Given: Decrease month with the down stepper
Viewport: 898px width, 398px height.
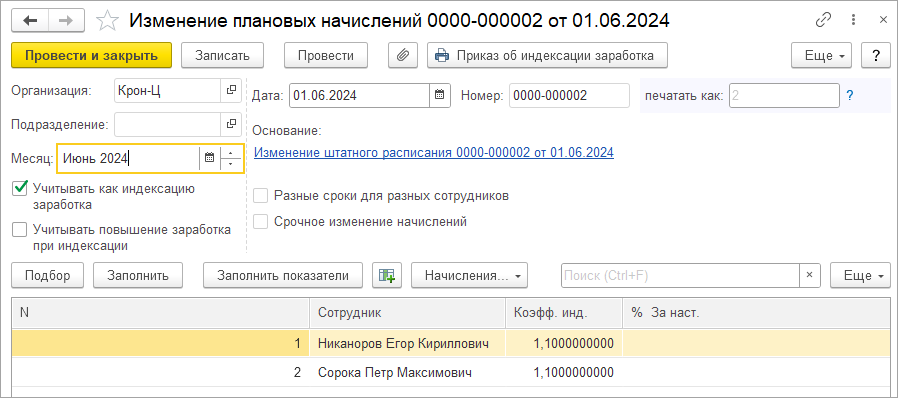Looking at the screenshot, I should click(231, 163).
